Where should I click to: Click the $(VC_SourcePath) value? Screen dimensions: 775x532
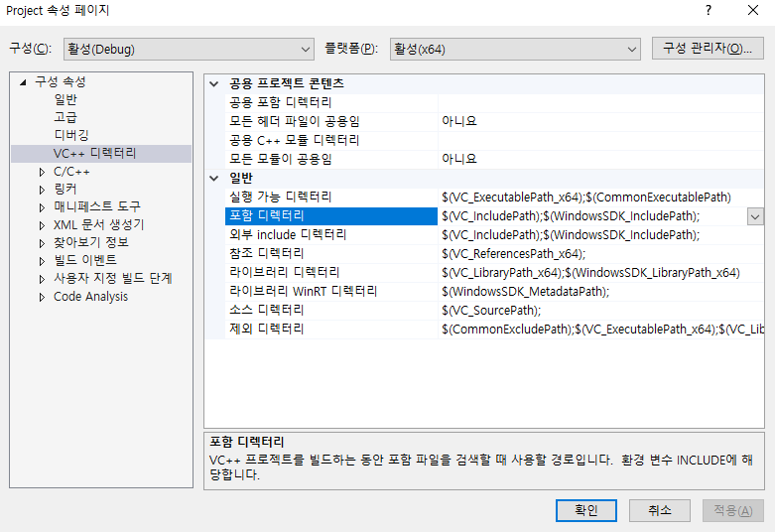coord(601,310)
